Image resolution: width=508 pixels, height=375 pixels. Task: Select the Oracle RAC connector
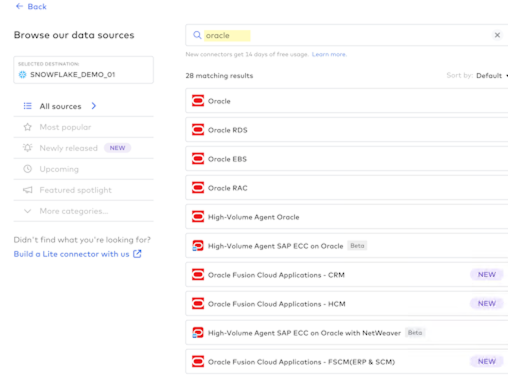pos(347,188)
